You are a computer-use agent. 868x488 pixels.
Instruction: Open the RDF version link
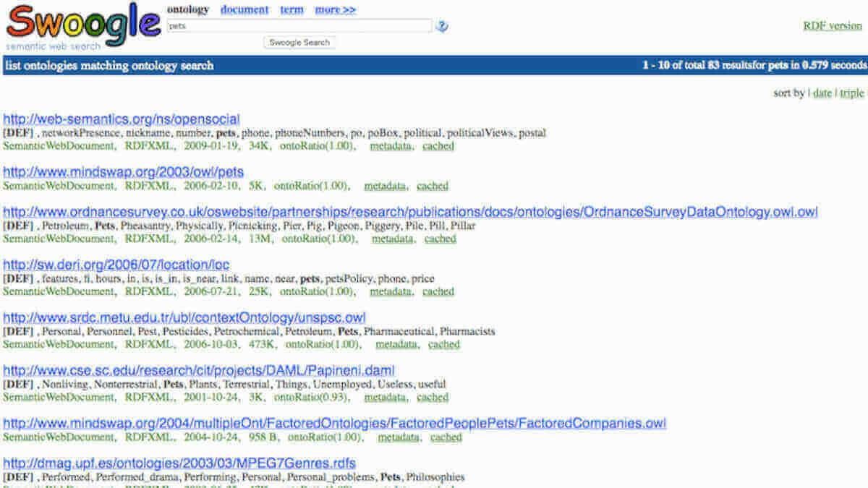pos(833,25)
